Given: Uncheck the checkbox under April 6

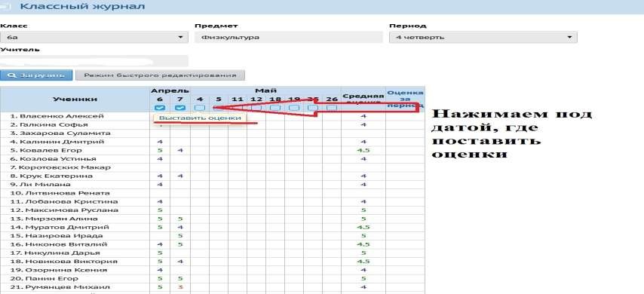Looking at the screenshot, I should [x=160, y=108].
